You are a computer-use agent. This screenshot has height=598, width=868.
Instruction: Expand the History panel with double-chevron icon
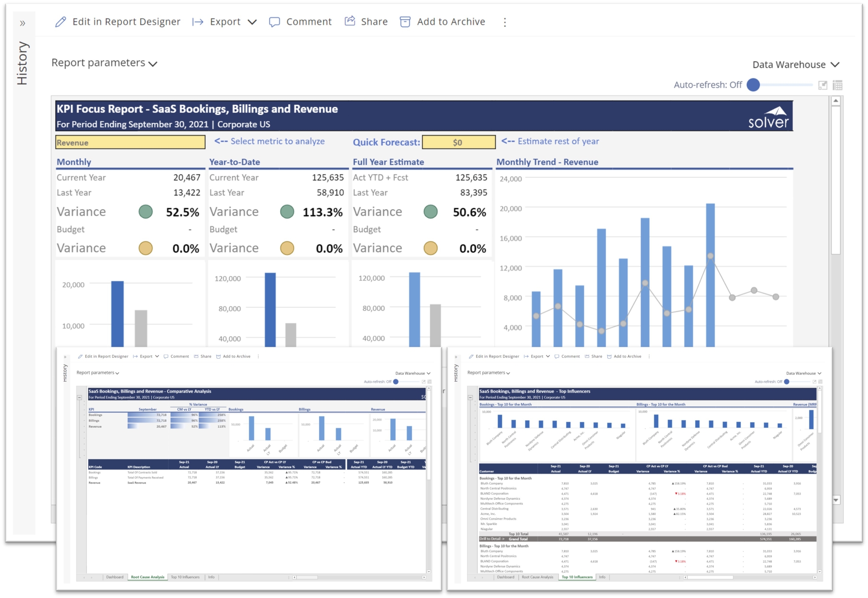click(22, 23)
